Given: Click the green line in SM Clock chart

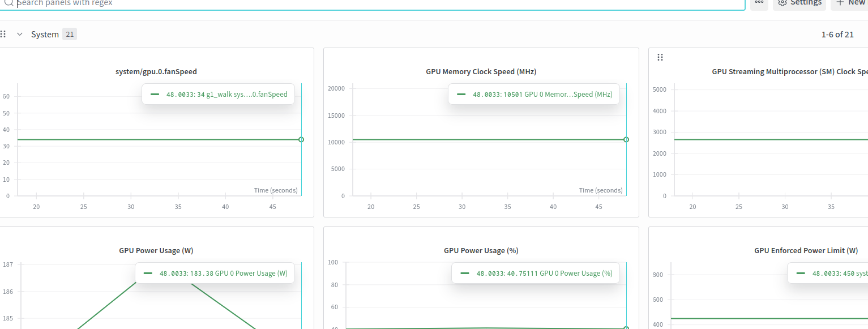Looking at the screenshot, I should click(x=770, y=139).
